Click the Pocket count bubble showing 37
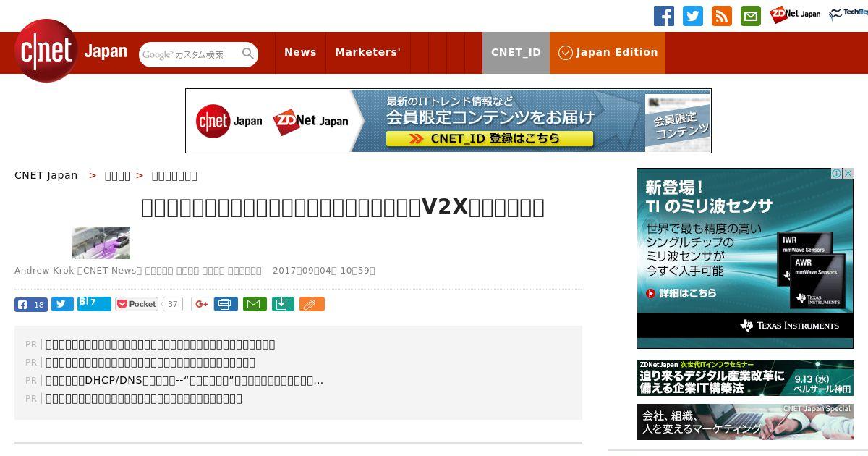The image size is (868, 456). click(172, 304)
